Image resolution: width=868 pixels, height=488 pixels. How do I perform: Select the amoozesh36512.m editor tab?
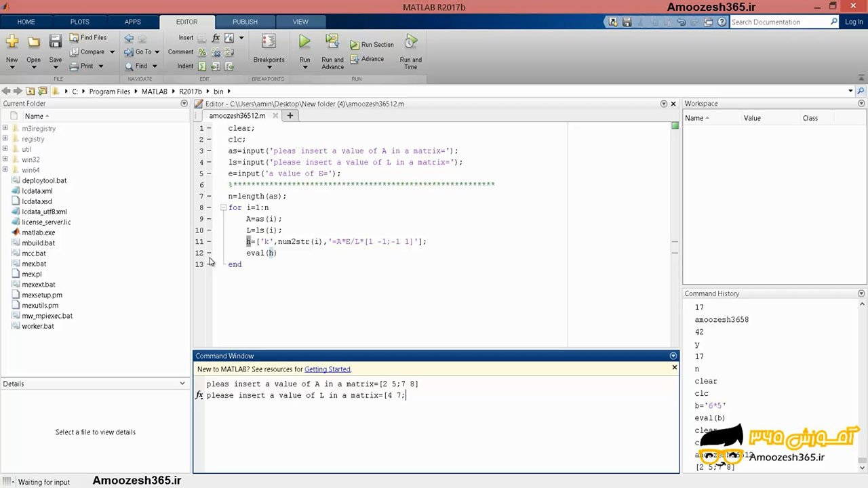(237, 115)
